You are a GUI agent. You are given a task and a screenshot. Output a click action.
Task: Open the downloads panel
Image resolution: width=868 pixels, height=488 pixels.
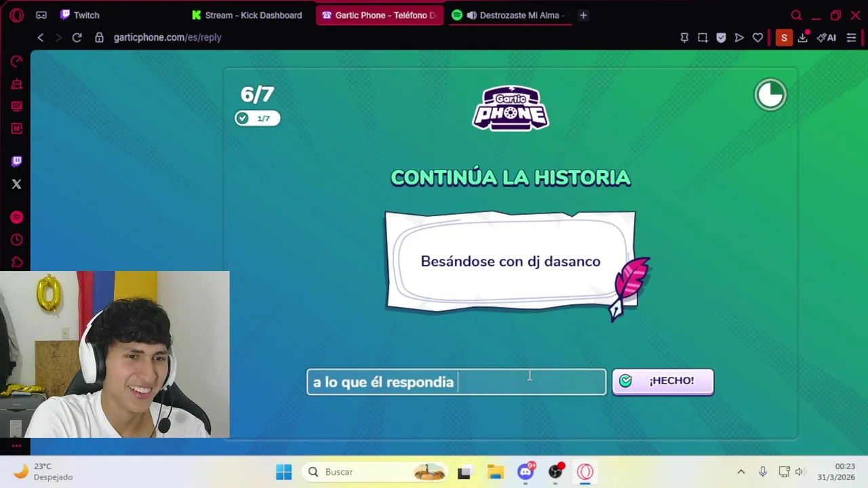click(x=803, y=38)
